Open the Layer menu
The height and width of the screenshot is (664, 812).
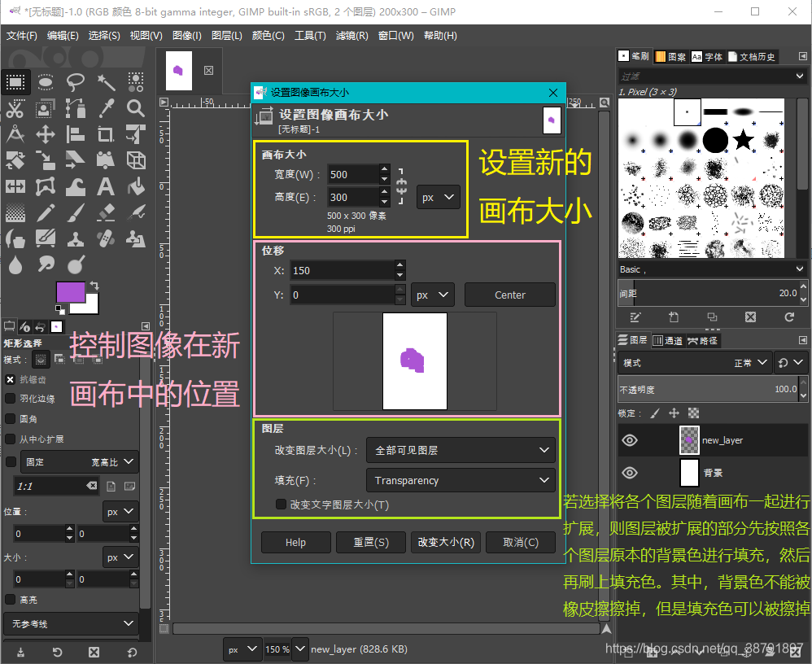coord(227,36)
